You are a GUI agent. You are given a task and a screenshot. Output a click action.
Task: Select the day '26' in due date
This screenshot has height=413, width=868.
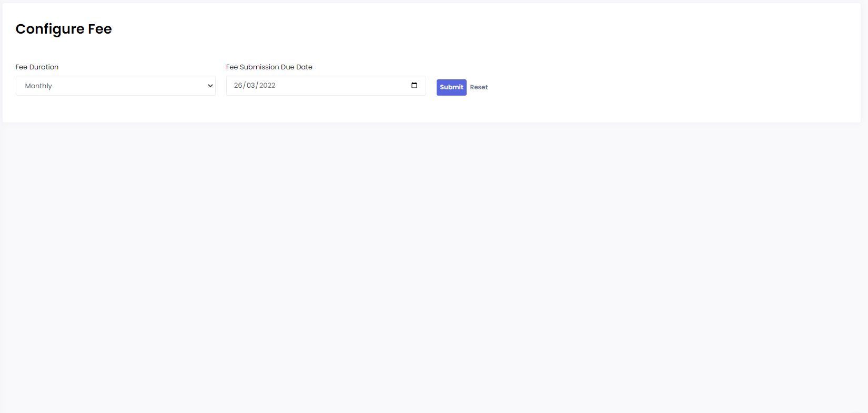(238, 85)
